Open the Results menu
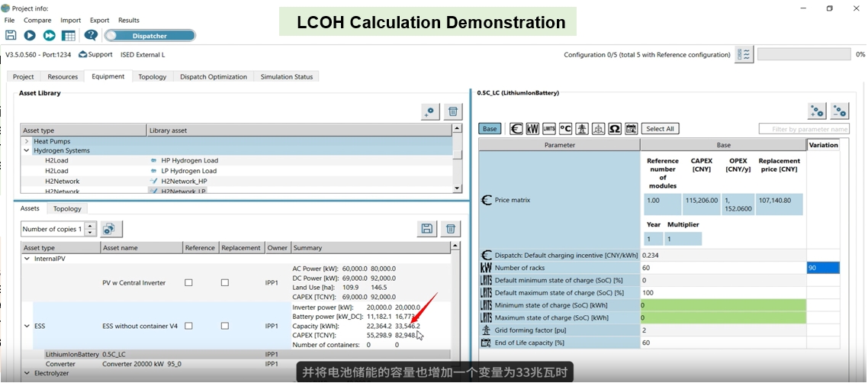Viewport: 868px width, 383px height. coord(129,20)
